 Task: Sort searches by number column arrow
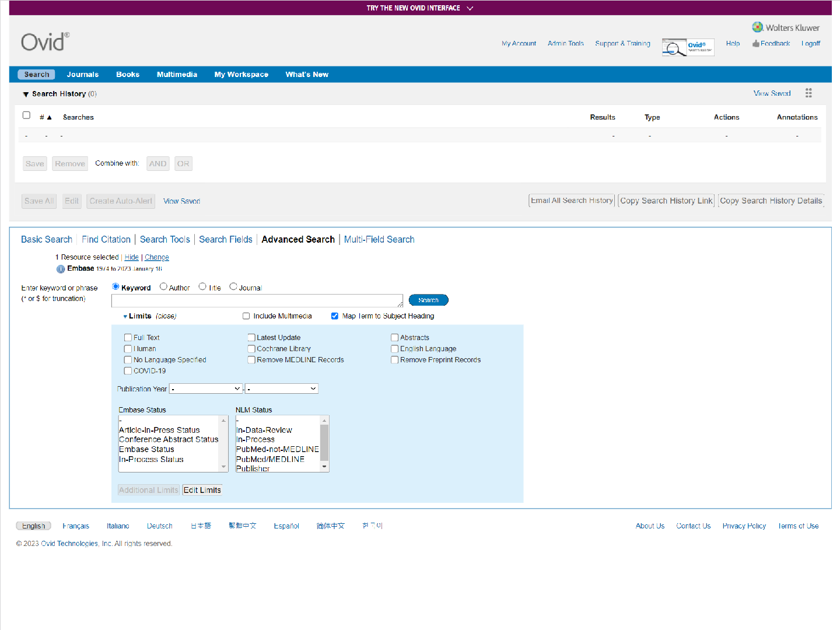50,118
